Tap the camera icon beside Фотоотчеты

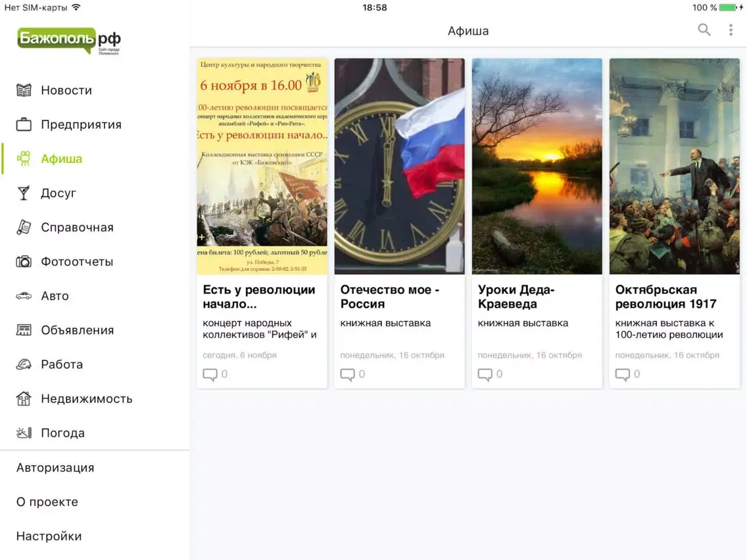pyautogui.click(x=24, y=262)
